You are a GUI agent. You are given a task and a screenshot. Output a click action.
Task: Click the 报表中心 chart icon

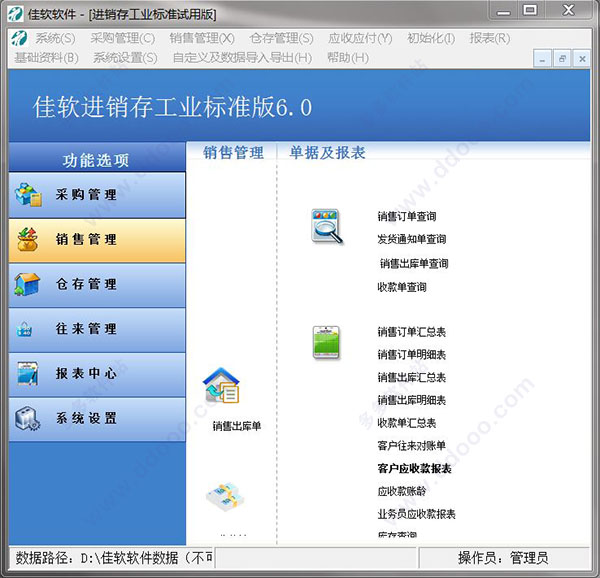click(28, 373)
